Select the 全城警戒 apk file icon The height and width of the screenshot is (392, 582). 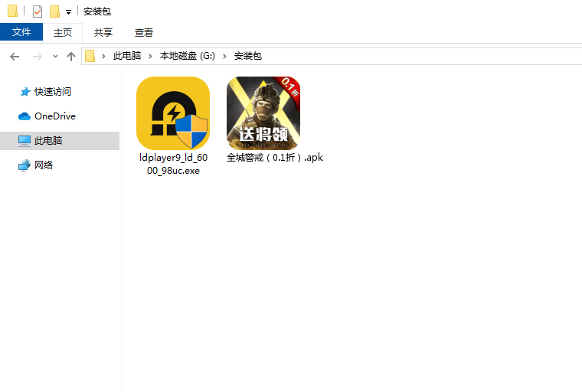(x=263, y=113)
